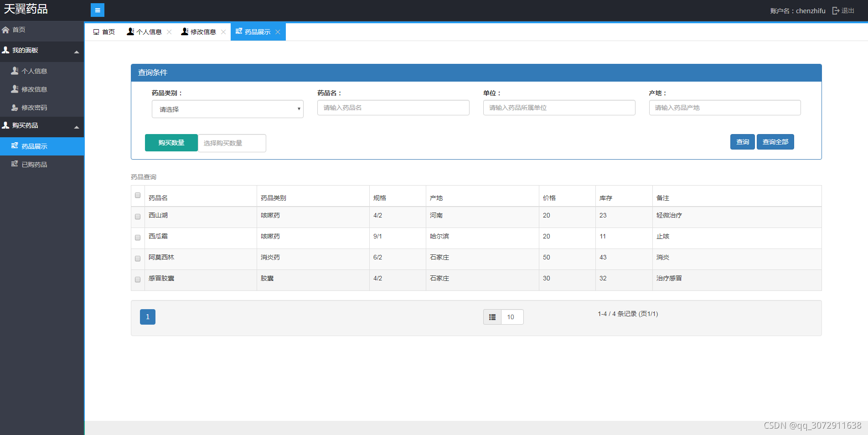The width and height of the screenshot is (868, 435).
Task: Open 首页 in the sidebar
Action: pyautogui.click(x=42, y=30)
